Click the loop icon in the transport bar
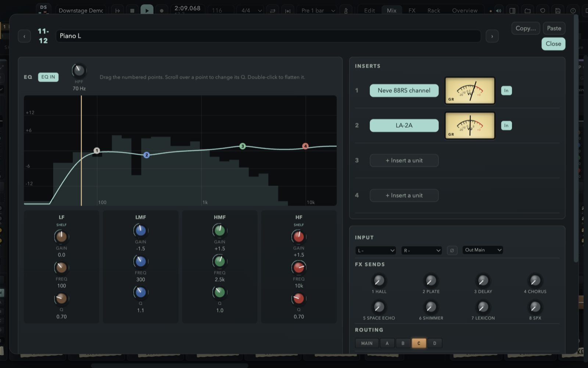Viewport: 588px width, 368px height. (x=273, y=11)
